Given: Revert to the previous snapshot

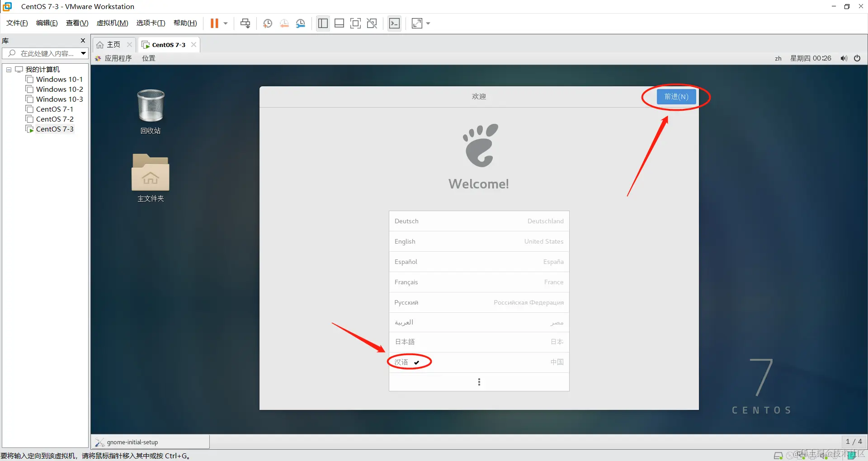Looking at the screenshot, I should (x=284, y=24).
